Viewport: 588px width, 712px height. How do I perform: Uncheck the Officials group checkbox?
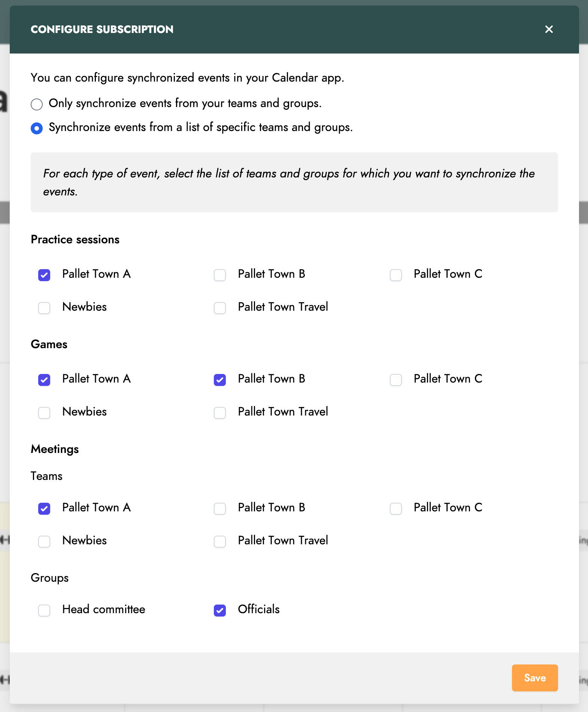click(220, 611)
